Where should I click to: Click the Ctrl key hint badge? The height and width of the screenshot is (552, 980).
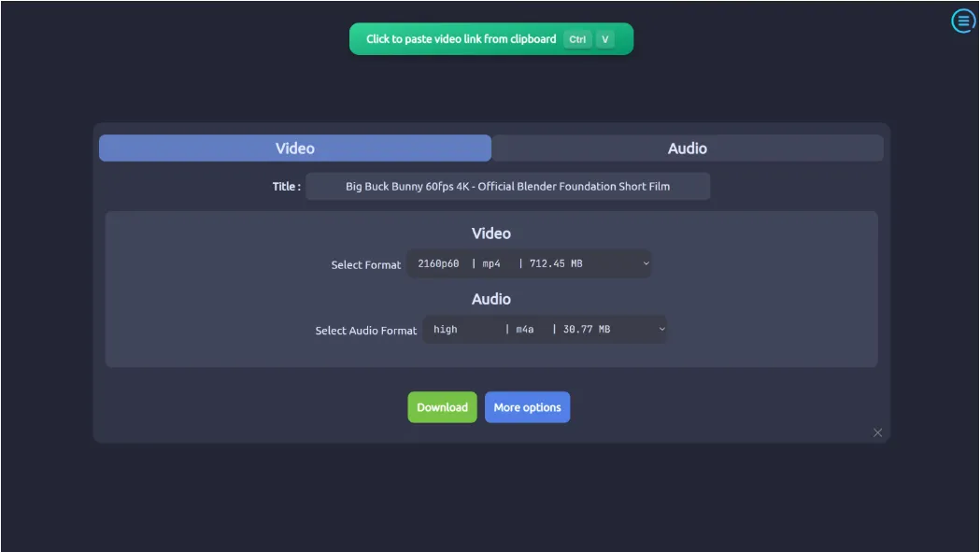tap(577, 39)
